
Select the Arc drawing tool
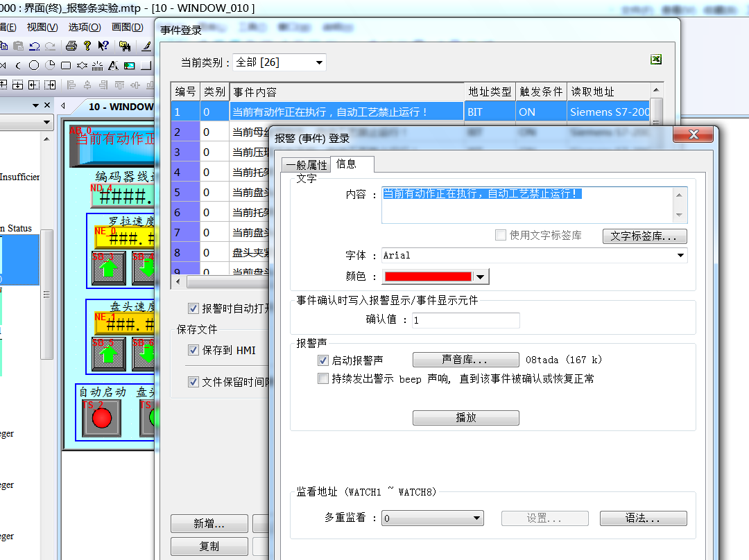click(17, 64)
